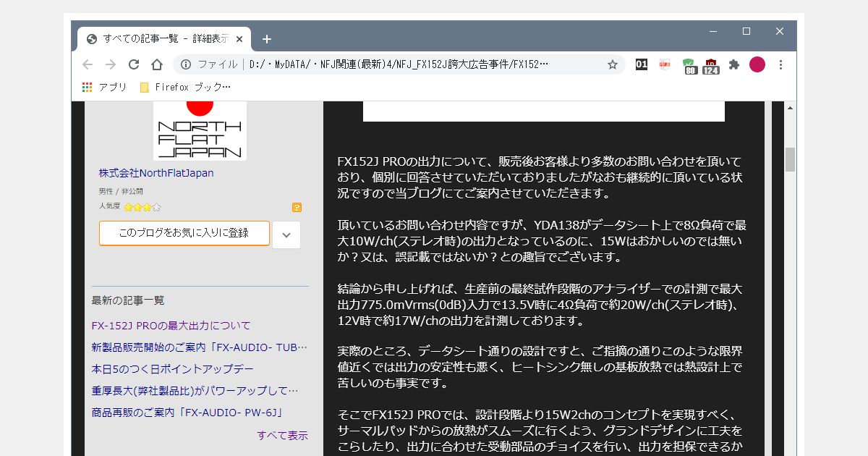The width and height of the screenshot is (868, 456).
Task: Click paragraph starting FX152J PROの出力について
Action: pyautogui.click(x=540, y=177)
